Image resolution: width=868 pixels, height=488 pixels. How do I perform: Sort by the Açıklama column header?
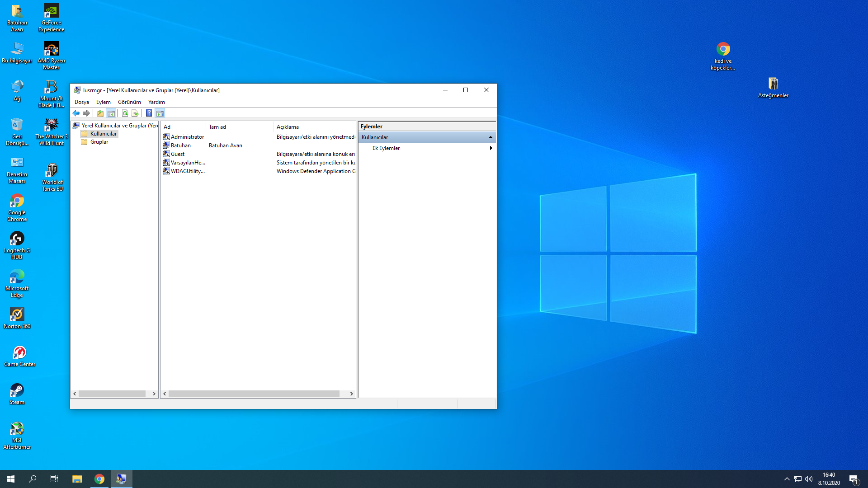288,127
